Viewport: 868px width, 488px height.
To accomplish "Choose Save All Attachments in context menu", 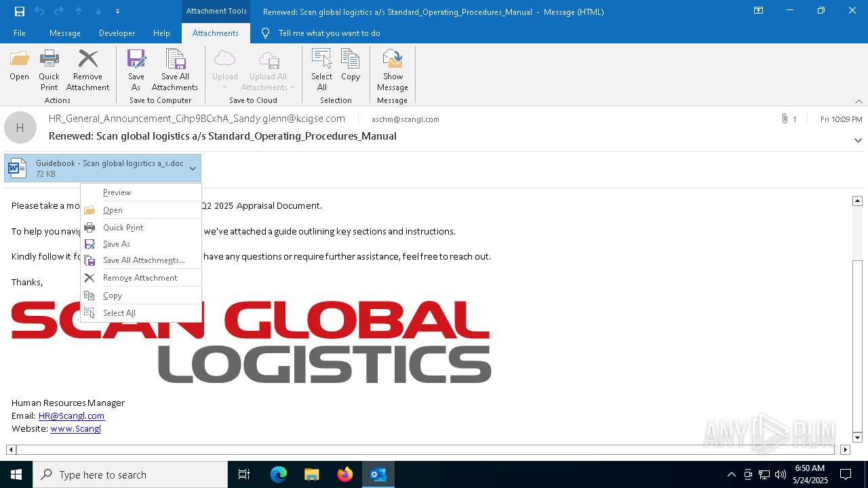I will click(141, 260).
